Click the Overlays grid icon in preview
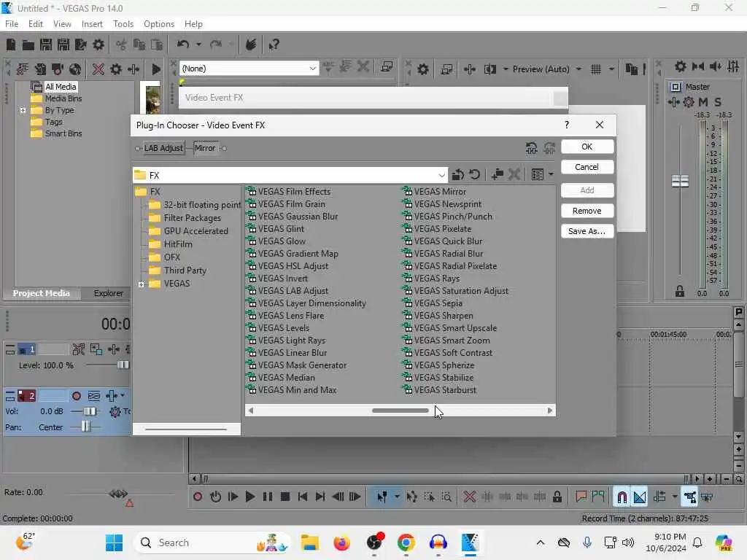Image resolution: width=747 pixels, height=560 pixels. click(595, 69)
